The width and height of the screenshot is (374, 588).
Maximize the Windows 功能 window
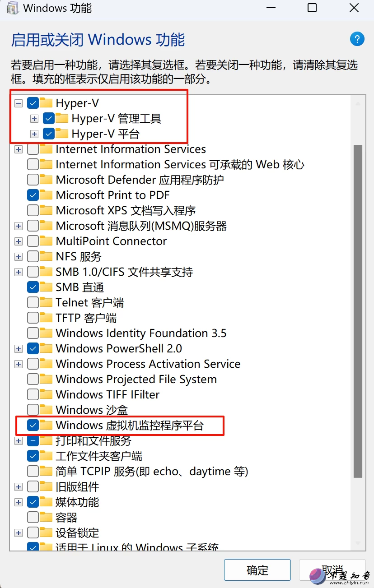[312, 8]
